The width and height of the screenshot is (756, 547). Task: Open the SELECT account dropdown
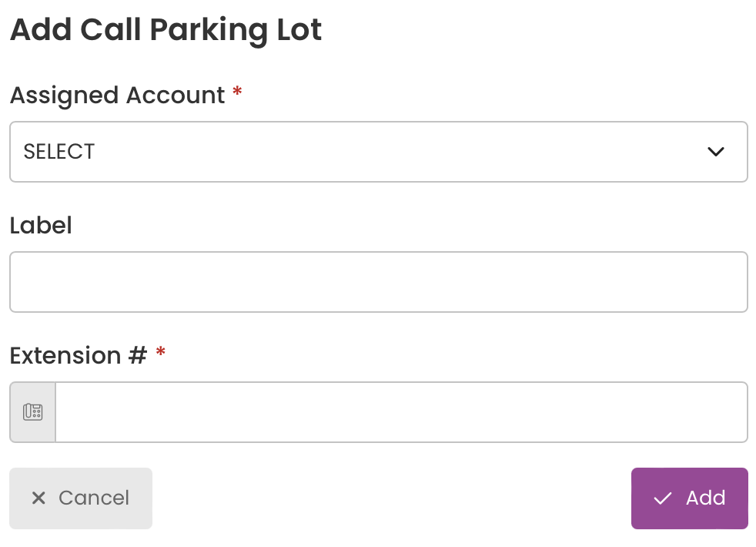379,152
